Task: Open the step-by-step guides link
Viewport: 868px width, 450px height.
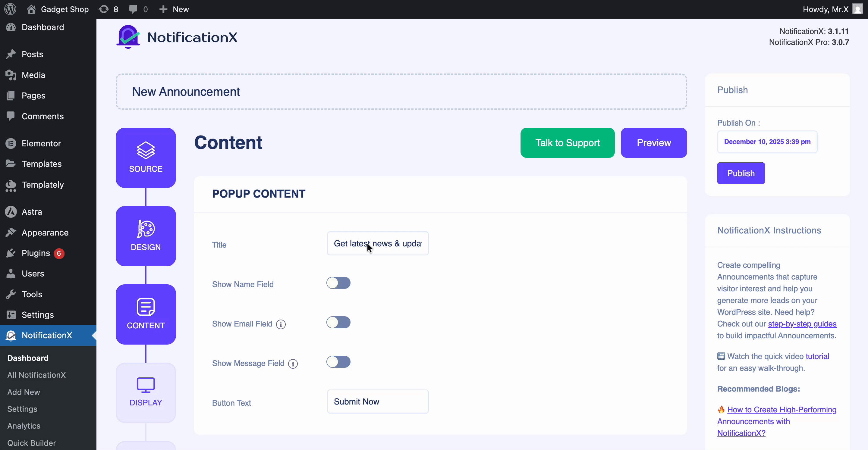Action: coord(802,324)
